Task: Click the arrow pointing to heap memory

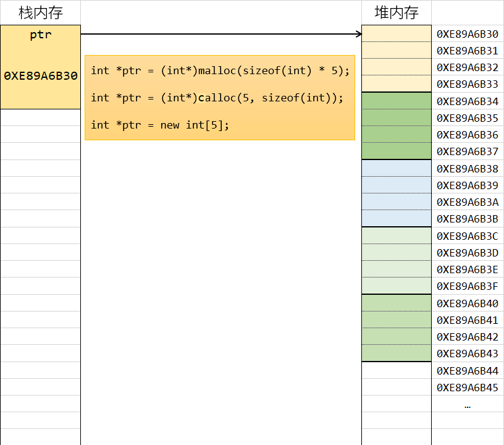Action: 220,34
